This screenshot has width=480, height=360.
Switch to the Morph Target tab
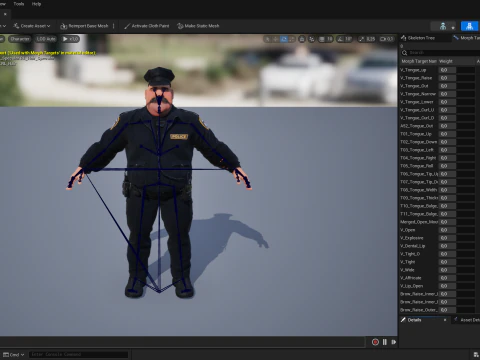point(467,38)
